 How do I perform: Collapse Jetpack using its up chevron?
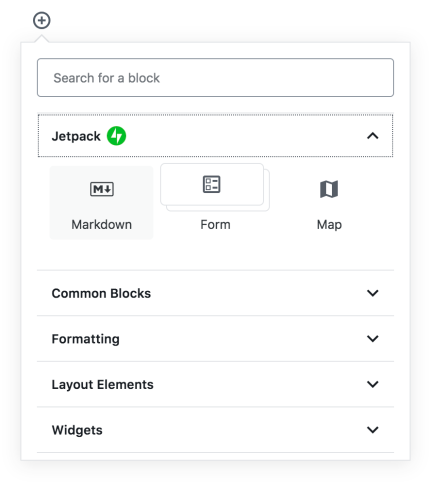point(373,136)
